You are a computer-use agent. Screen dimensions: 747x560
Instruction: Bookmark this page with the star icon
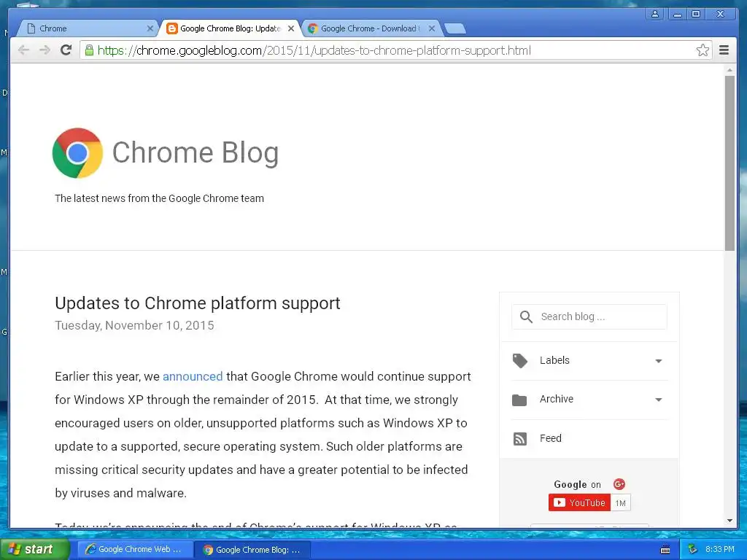(703, 50)
